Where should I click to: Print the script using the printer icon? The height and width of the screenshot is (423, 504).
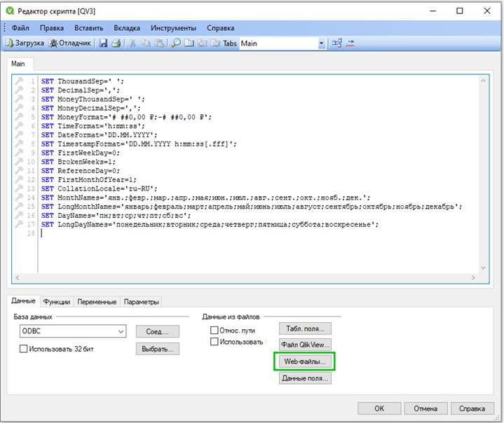[116, 43]
